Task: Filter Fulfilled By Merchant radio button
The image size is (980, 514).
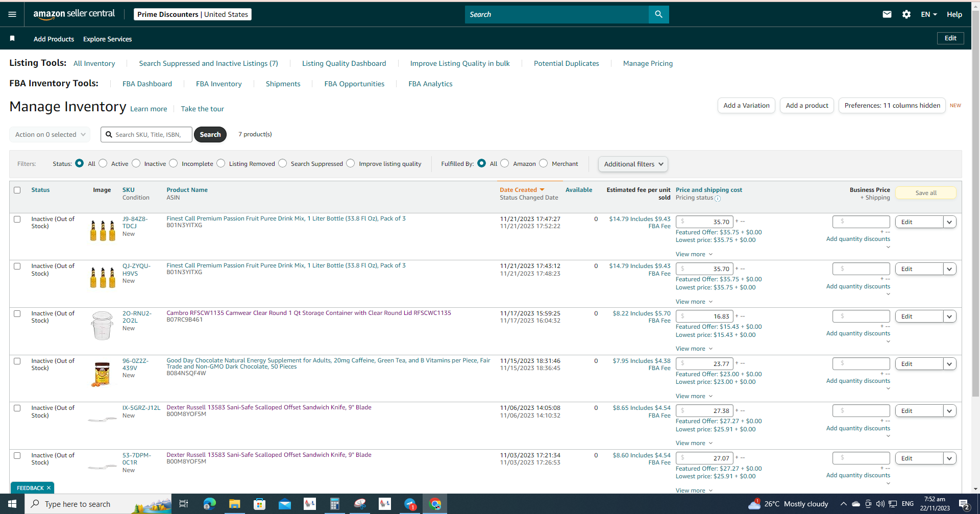Action: 544,163
